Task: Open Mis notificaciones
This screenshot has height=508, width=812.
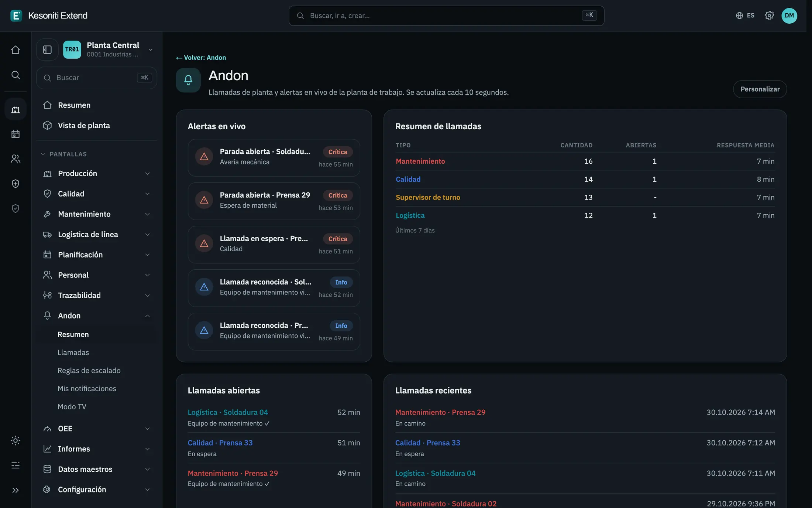Action: click(x=87, y=389)
